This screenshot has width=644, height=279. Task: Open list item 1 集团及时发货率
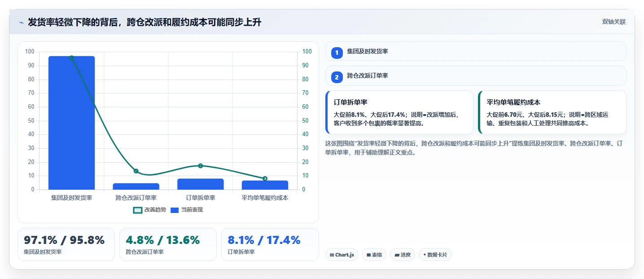[476, 51]
